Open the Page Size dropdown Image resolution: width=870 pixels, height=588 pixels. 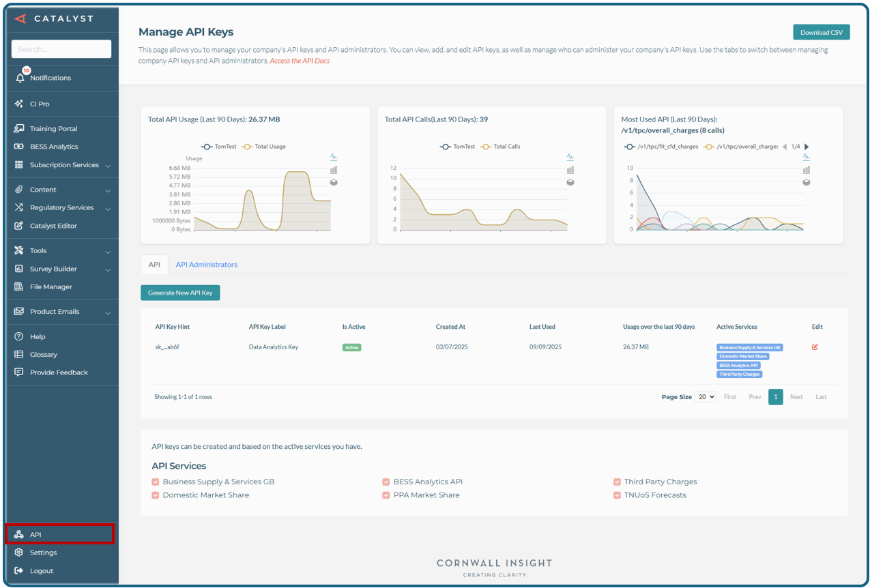pyautogui.click(x=706, y=396)
